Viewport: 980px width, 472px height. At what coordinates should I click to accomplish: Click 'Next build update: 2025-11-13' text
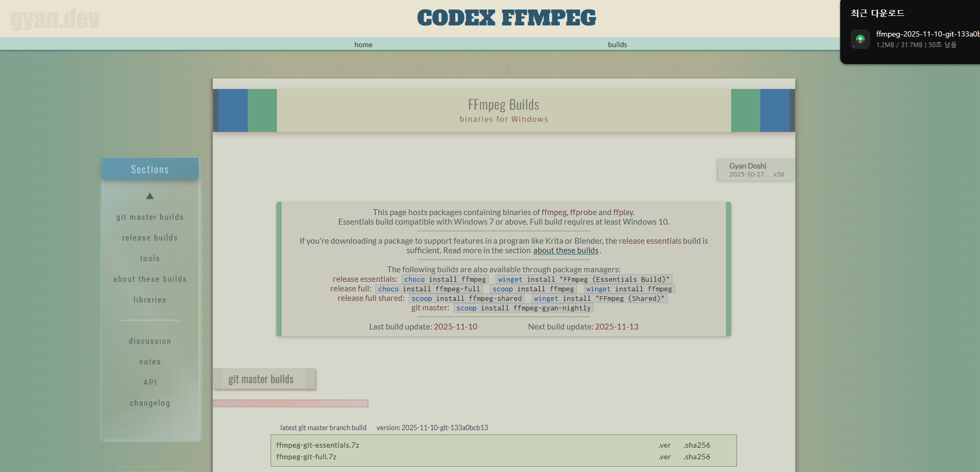click(x=583, y=327)
